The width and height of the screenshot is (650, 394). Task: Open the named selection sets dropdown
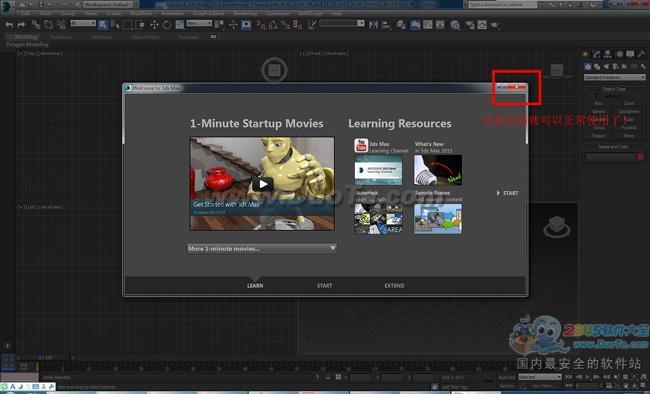[x=342, y=23]
